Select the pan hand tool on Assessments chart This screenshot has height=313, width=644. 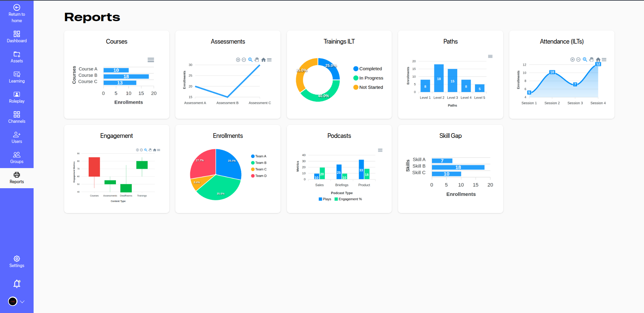[257, 60]
